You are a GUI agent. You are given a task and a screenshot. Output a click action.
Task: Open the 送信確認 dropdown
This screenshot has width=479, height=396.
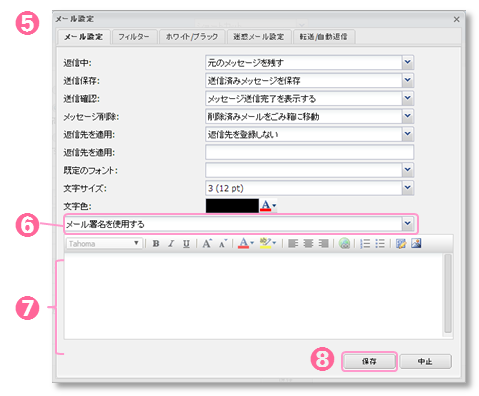pyautogui.click(x=407, y=98)
